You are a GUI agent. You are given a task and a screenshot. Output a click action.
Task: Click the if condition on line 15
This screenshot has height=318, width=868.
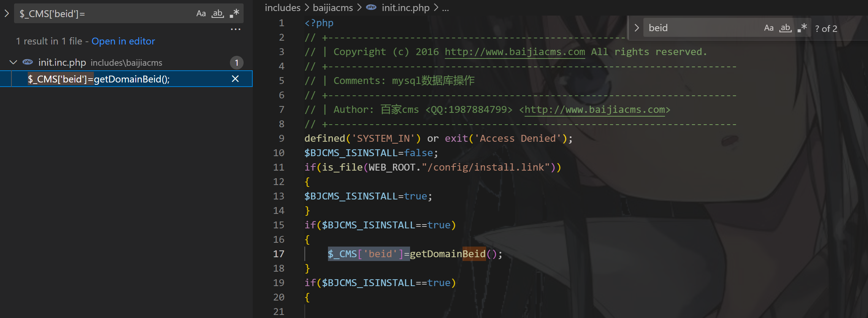pyautogui.click(x=380, y=225)
